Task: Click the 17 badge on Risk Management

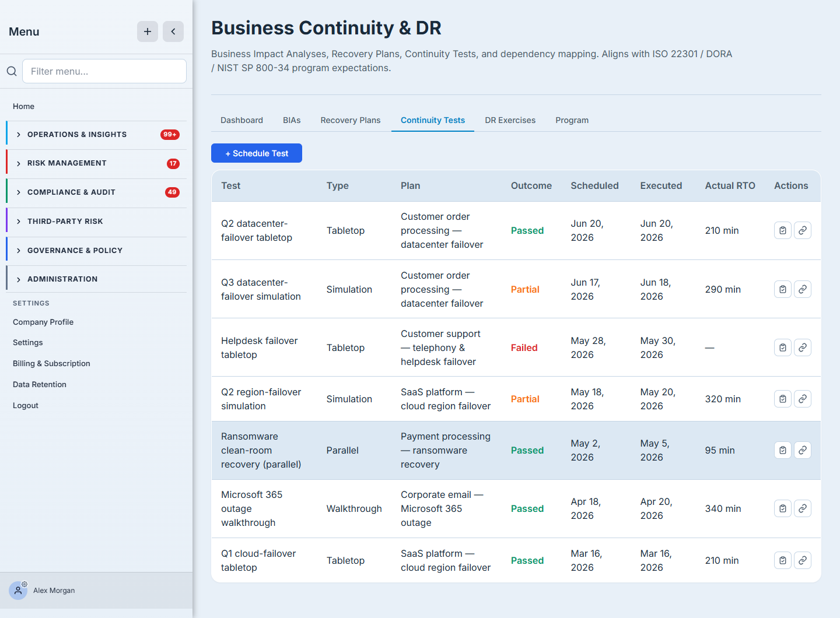Action: click(x=173, y=163)
